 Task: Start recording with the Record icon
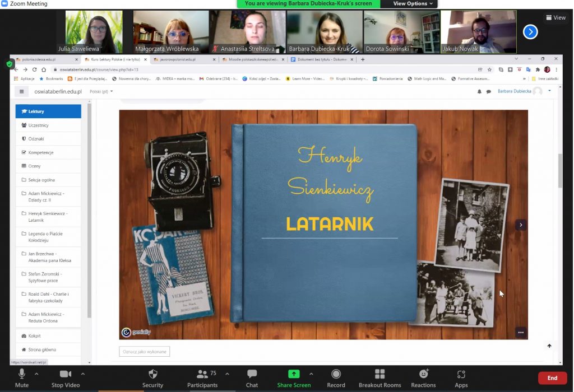click(x=336, y=374)
